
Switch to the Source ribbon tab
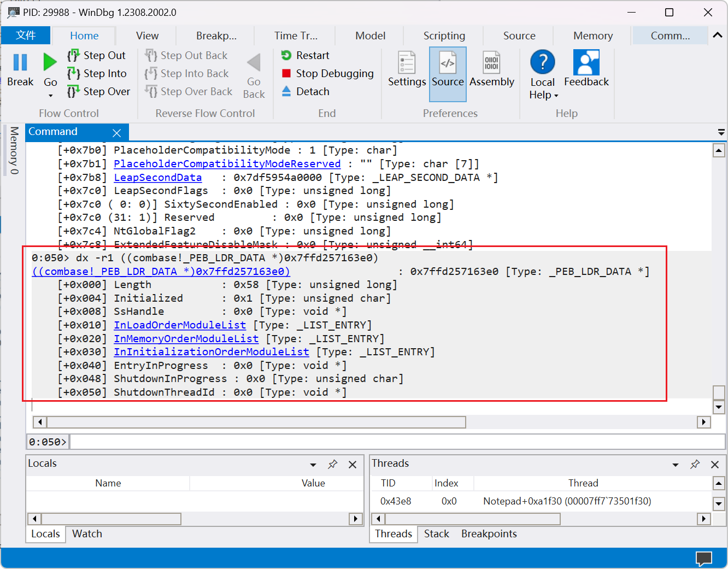(519, 36)
